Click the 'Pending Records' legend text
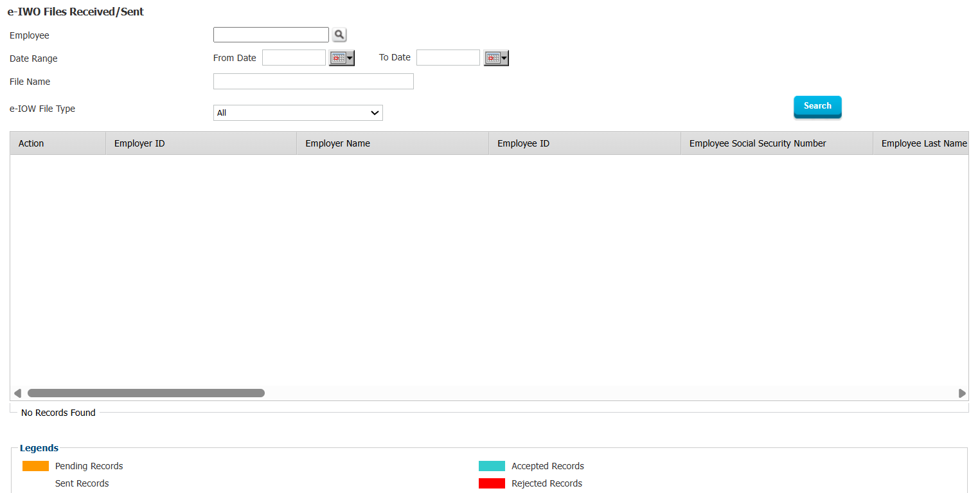Viewport: 980px width, 493px height. tap(89, 466)
